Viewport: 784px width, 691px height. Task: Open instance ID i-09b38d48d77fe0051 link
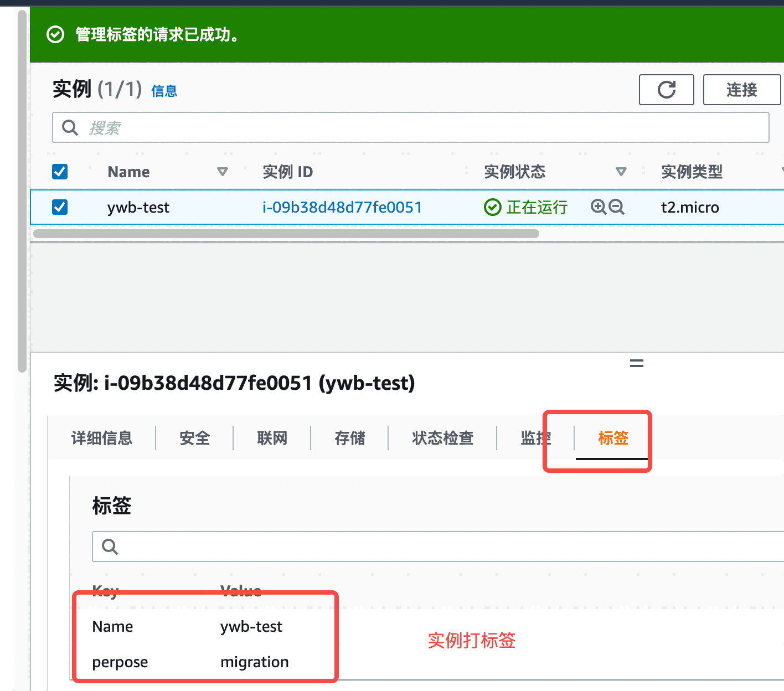pos(342,207)
